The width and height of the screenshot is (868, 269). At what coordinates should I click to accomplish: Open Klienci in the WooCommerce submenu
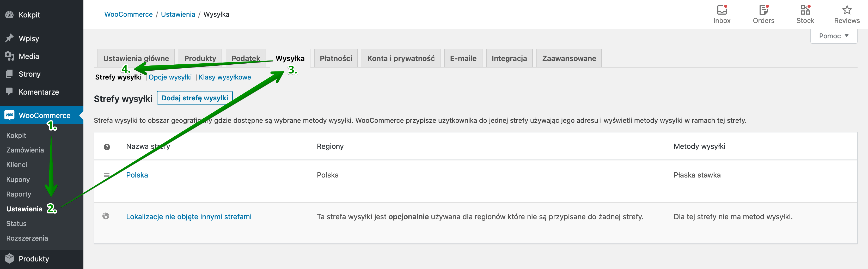click(16, 164)
